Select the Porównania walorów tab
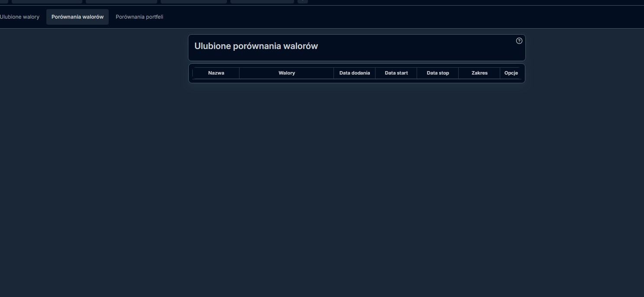This screenshot has width=644, height=297. point(78,17)
